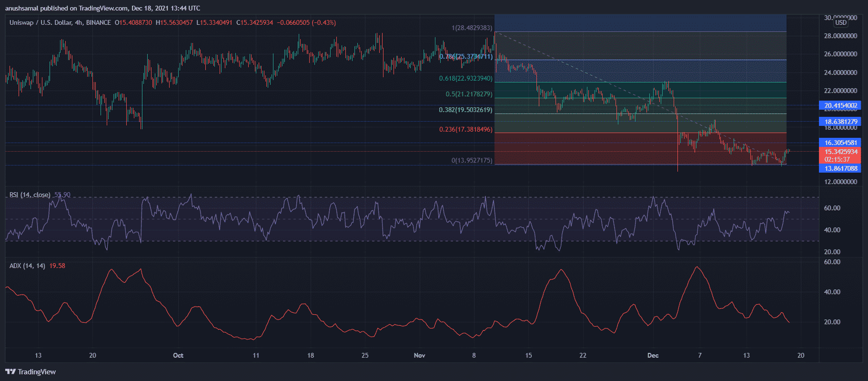Click the Dec marker on time axis

[653, 355]
